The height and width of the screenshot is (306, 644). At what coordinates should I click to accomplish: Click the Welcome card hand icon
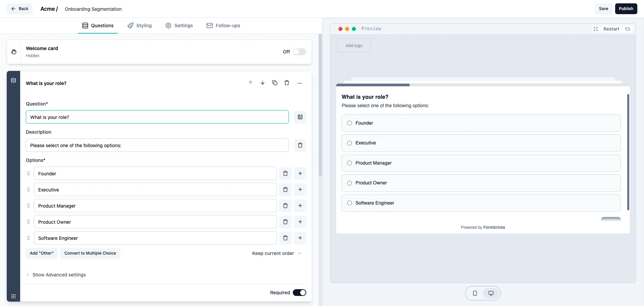pyautogui.click(x=14, y=52)
